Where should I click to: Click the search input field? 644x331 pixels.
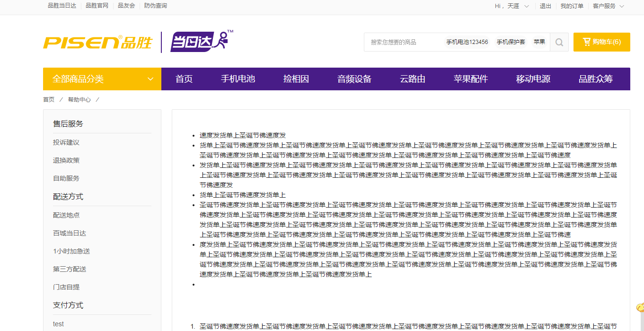(x=402, y=42)
